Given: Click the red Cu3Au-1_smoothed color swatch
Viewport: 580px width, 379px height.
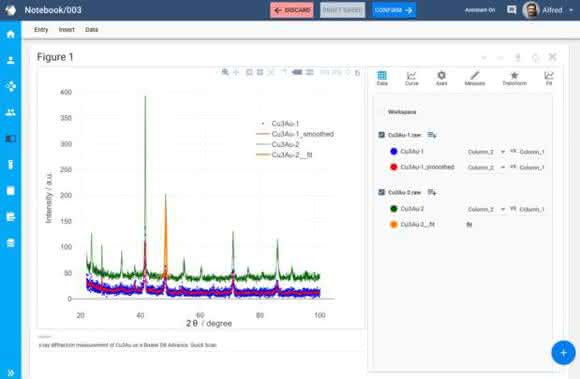Looking at the screenshot, I should click(394, 167).
